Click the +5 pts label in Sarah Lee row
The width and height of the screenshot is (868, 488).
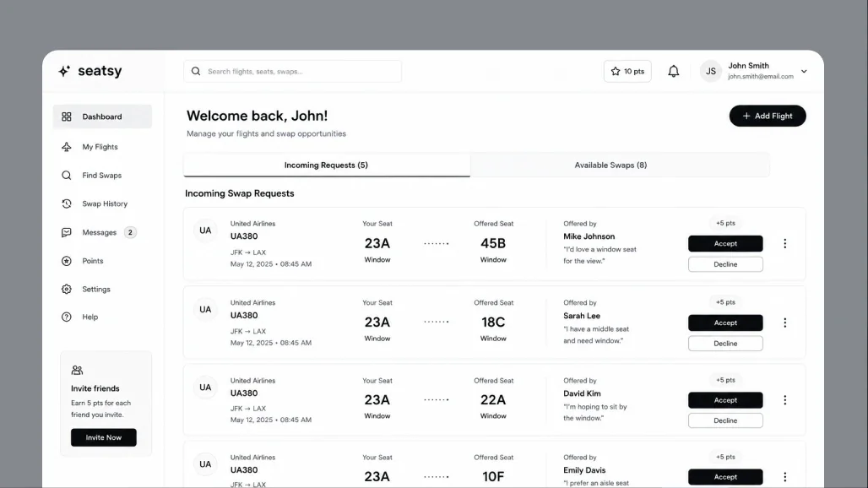tap(725, 302)
